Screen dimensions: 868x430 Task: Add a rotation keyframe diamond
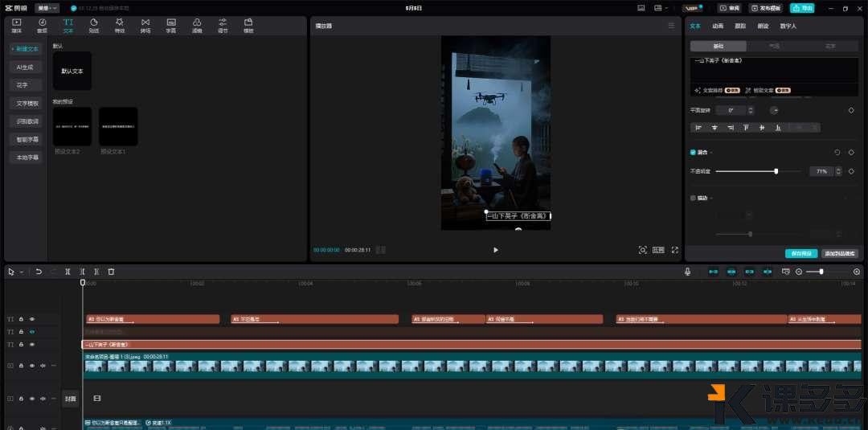[851, 111]
